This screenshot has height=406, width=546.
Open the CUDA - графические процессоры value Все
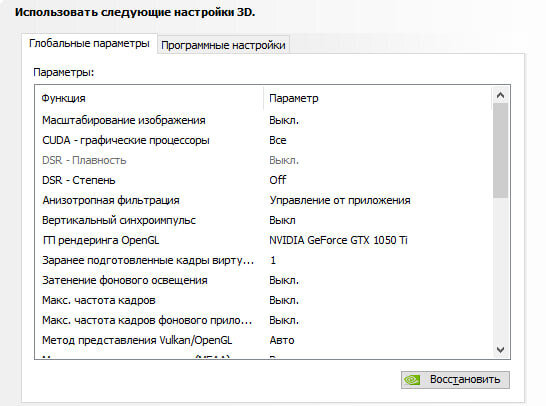click(x=278, y=140)
